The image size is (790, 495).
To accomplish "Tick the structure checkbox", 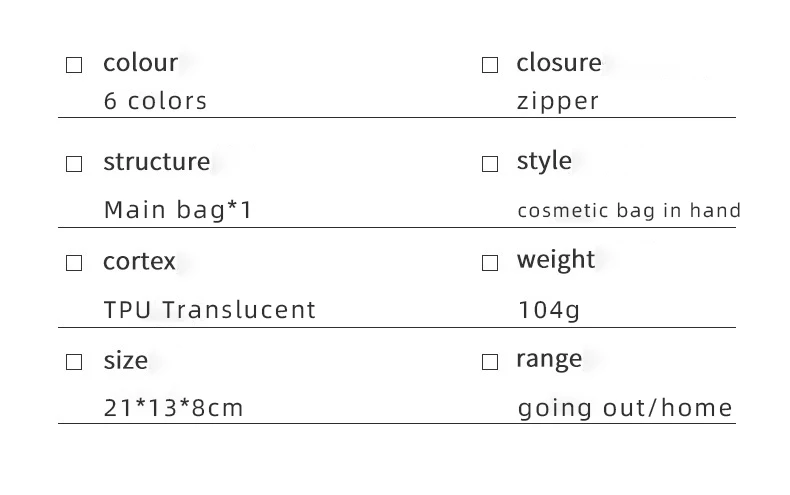I will coord(74,164).
